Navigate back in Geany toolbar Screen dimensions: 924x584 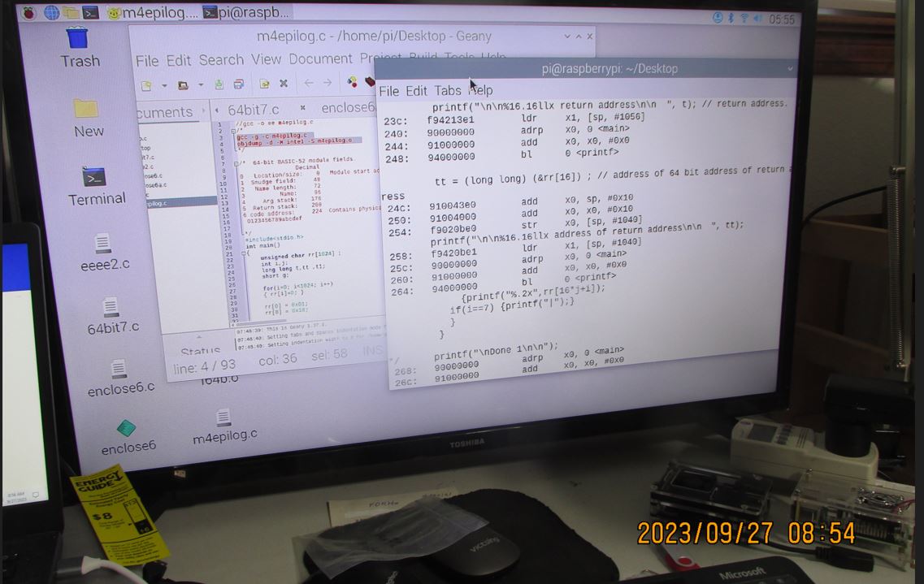tap(308, 83)
